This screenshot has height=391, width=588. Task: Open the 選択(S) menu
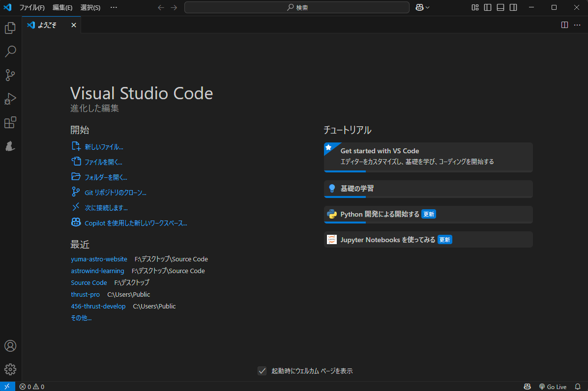point(90,7)
